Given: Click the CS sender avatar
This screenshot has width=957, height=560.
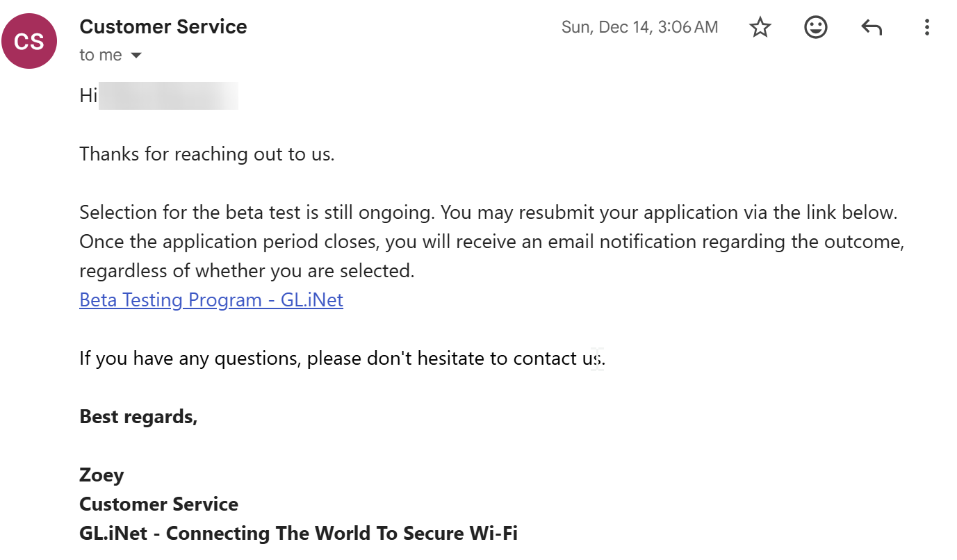Looking at the screenshot, I should tap(29, 41).
